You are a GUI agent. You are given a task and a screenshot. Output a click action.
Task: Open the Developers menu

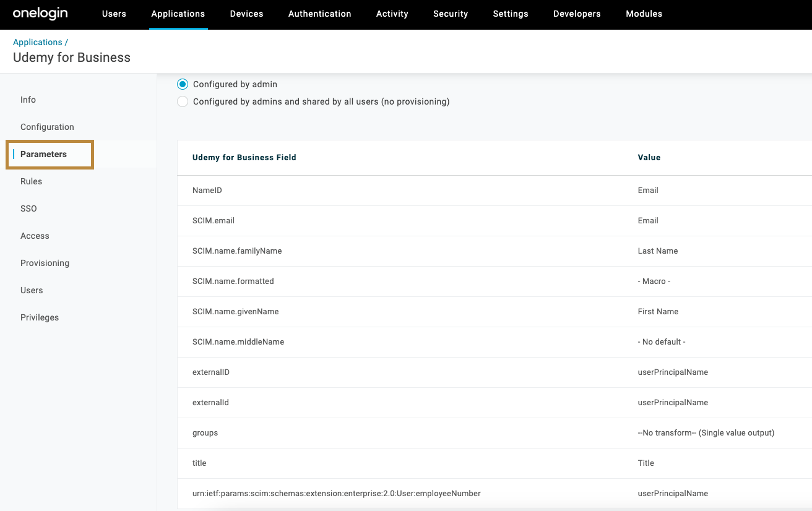pyautogui.click(x=576, y=14)
